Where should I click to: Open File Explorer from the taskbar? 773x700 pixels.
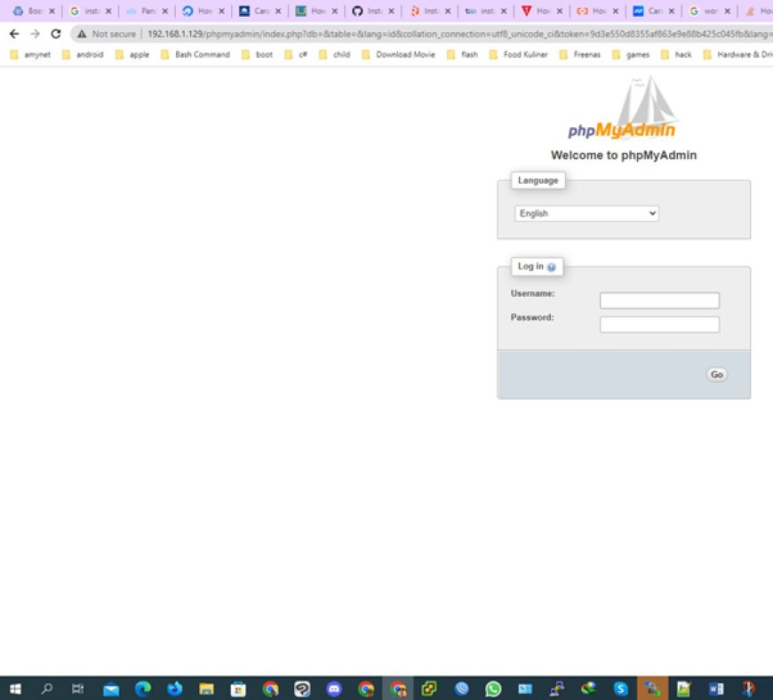206,688
